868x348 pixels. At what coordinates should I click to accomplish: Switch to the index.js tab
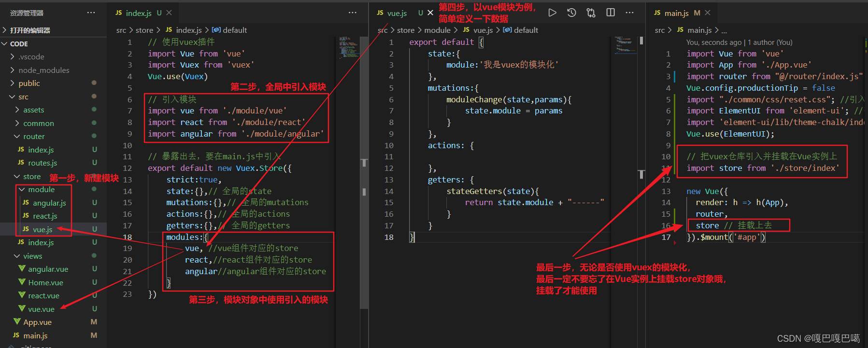[x=139, y=13]
